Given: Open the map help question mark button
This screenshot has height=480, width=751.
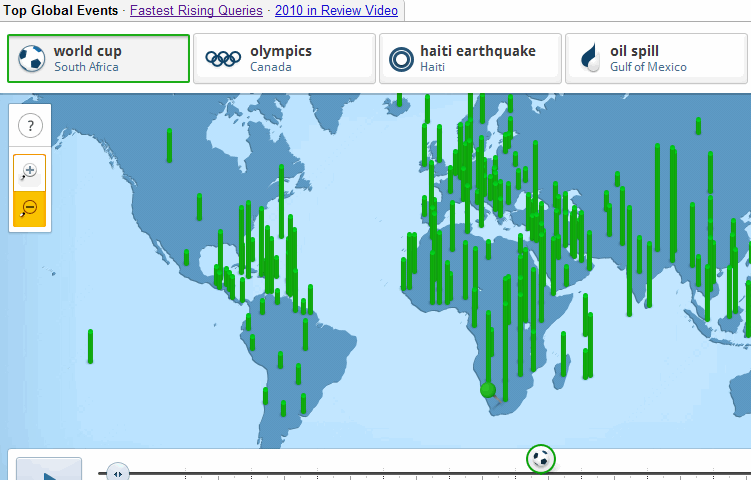Looking at the screenshot, I should 30,126.
